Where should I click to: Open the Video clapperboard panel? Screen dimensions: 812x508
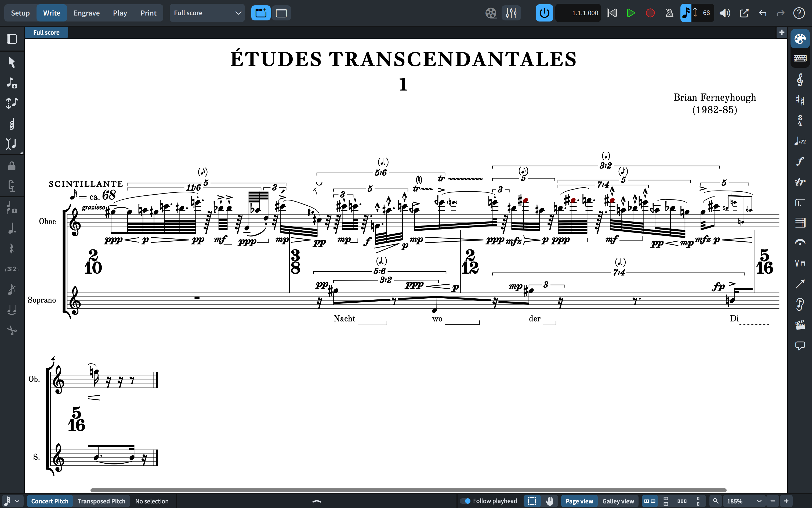coord(800,325)
